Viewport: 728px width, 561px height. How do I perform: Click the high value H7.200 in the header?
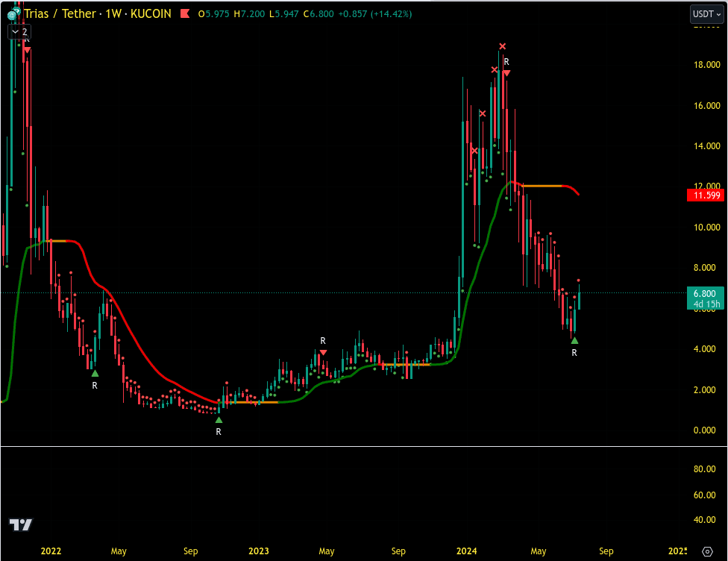point(249,14)
